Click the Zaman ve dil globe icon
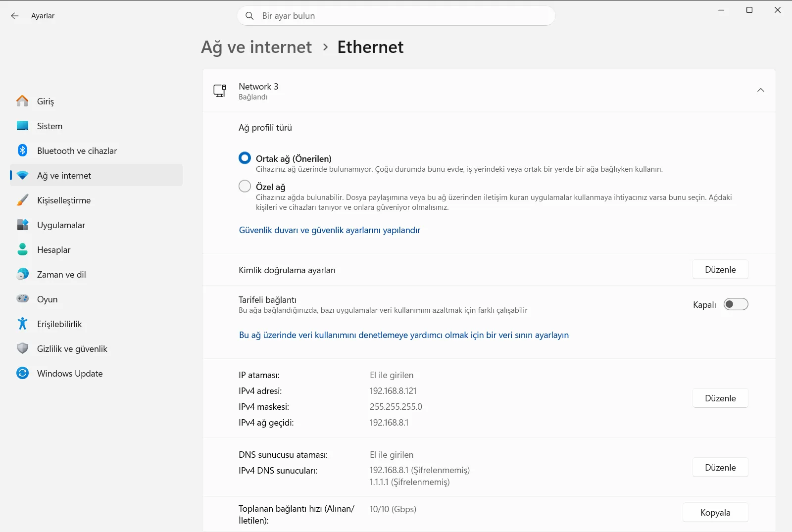Image resolution: width=792 pixels, height=532 pixels. 22,274
